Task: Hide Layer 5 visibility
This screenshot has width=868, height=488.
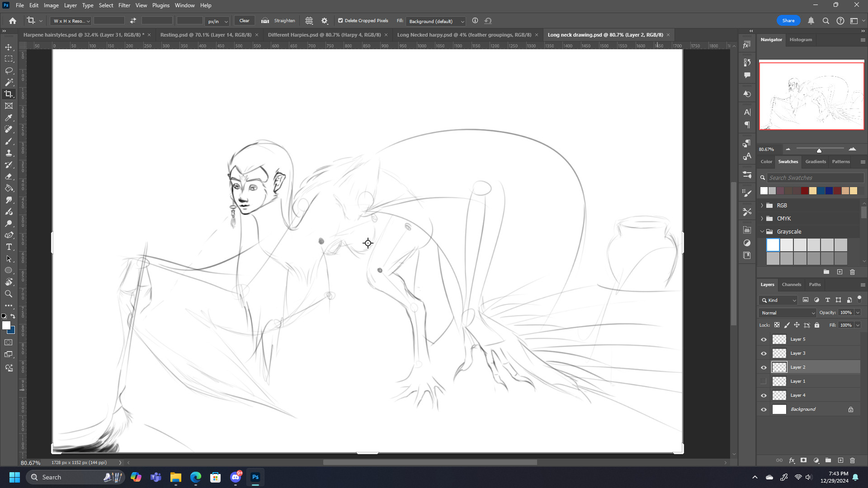Action: pyautogui.click(x=764, y=339)
